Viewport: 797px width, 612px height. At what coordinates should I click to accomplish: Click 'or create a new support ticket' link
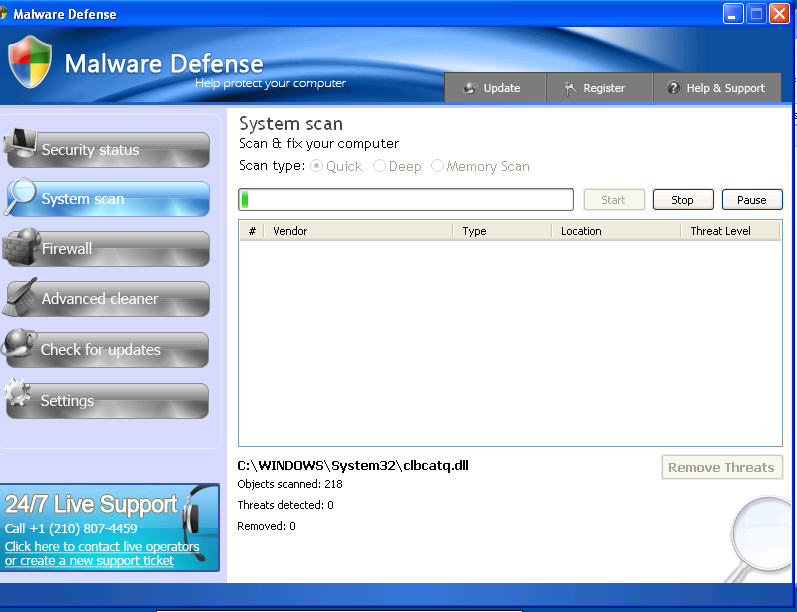(89, 561)
